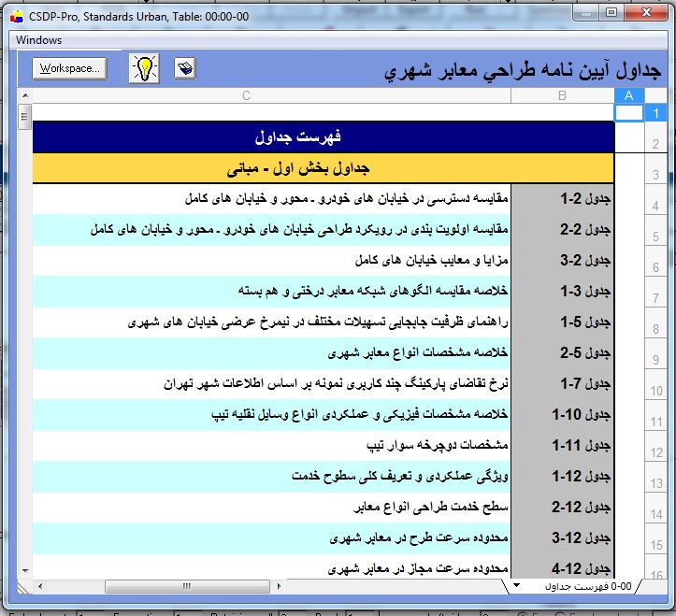This screenshot has width=676, height=616.
Task: Maximize the CSDP-Pro window
Action: (x=611, y=12)
